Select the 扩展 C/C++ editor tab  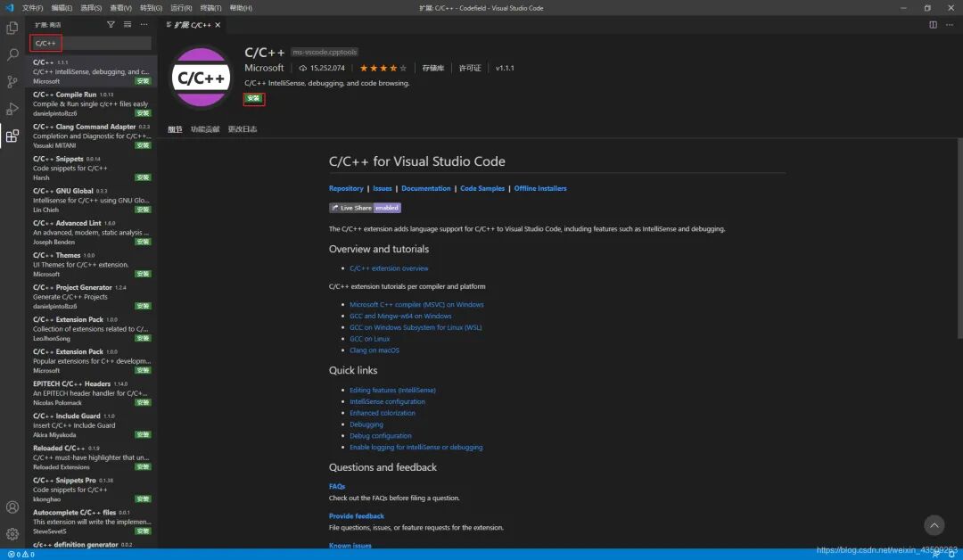[x=193, y=25]
